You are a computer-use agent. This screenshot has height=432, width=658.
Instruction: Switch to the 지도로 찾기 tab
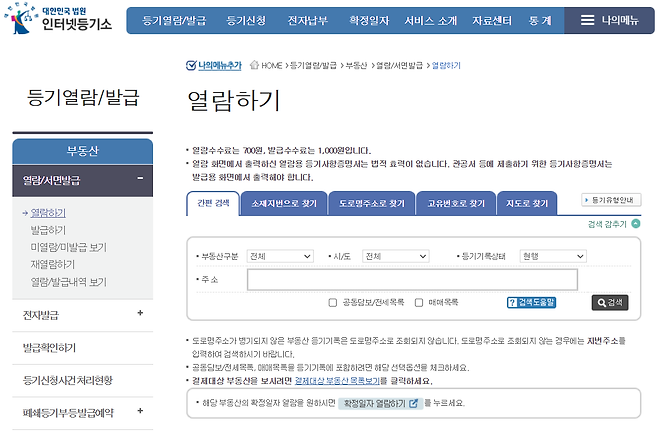click(527, 203)
